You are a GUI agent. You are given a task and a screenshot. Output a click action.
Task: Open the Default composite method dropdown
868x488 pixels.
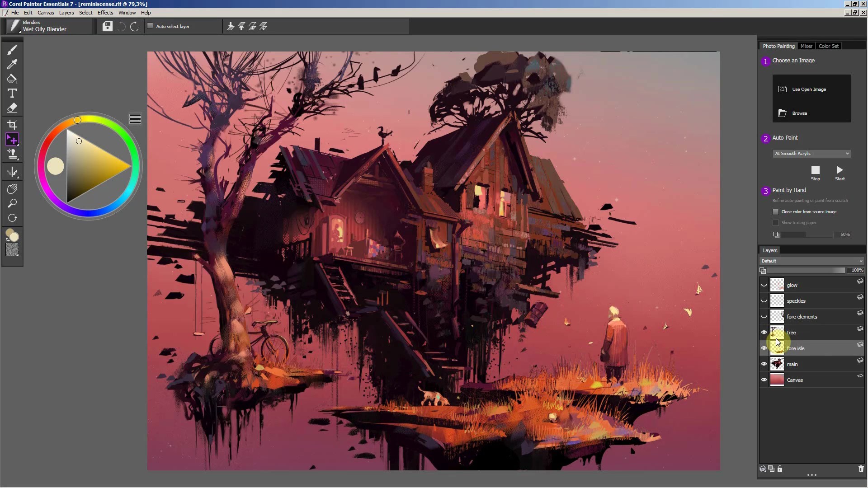811,261
